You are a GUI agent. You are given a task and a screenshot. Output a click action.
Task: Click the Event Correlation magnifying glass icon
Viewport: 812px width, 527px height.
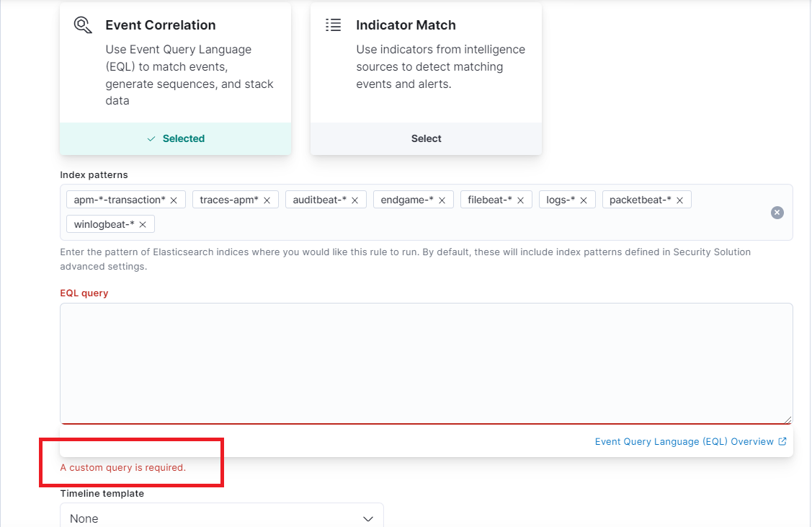[x=83, y=24]
